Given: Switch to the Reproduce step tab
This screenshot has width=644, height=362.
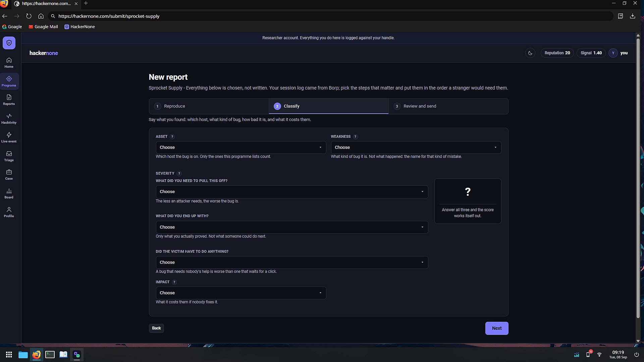Looking at the screenshot, I should pyautogui.click(x=209, y=106).
